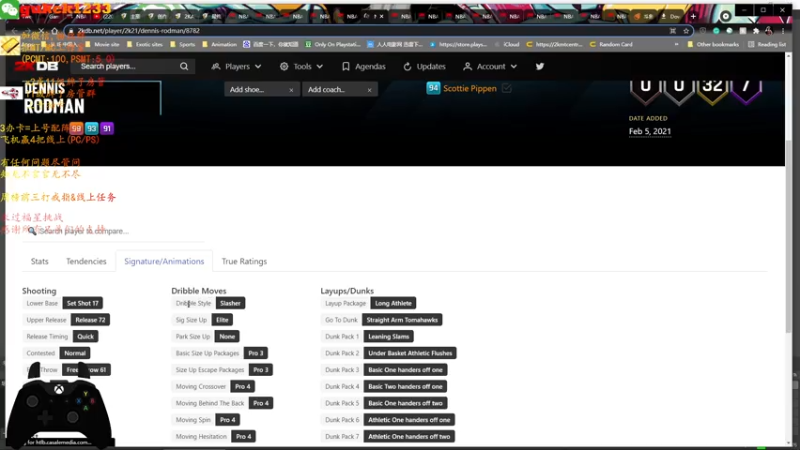
Task: Click the search magnifier in player search
Action: coord(184,66)
